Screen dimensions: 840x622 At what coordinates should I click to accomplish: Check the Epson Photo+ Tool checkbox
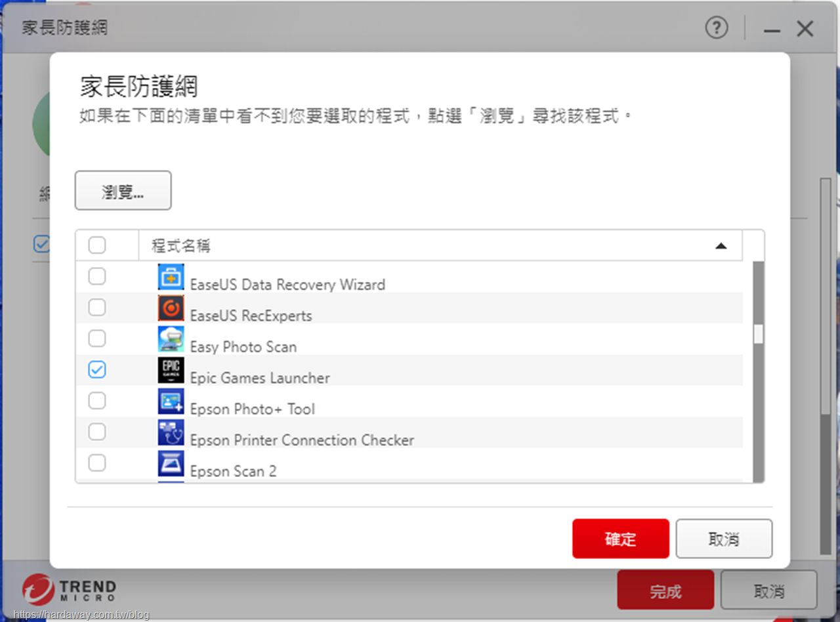(97, 401)
